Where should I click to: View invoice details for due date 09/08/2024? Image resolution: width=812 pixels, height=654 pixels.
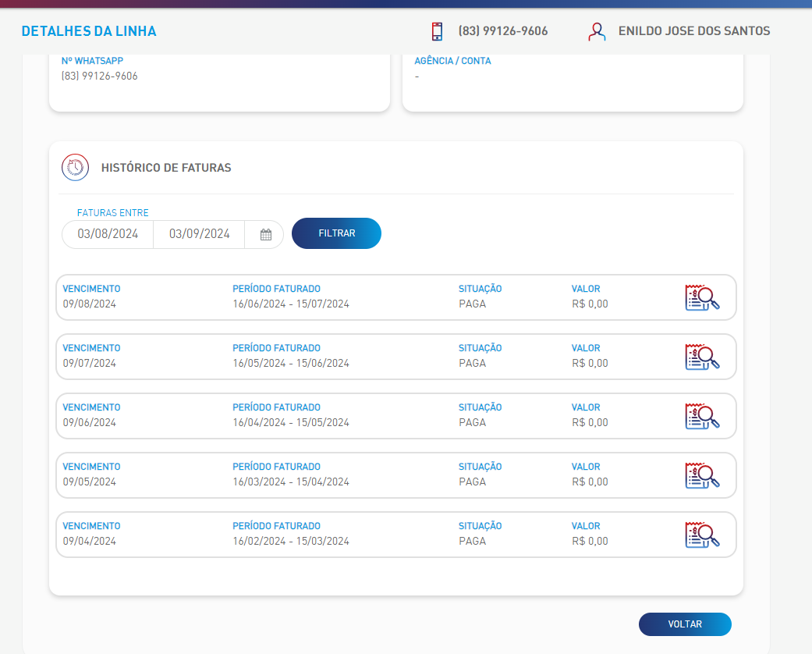(x=702, y=298)
